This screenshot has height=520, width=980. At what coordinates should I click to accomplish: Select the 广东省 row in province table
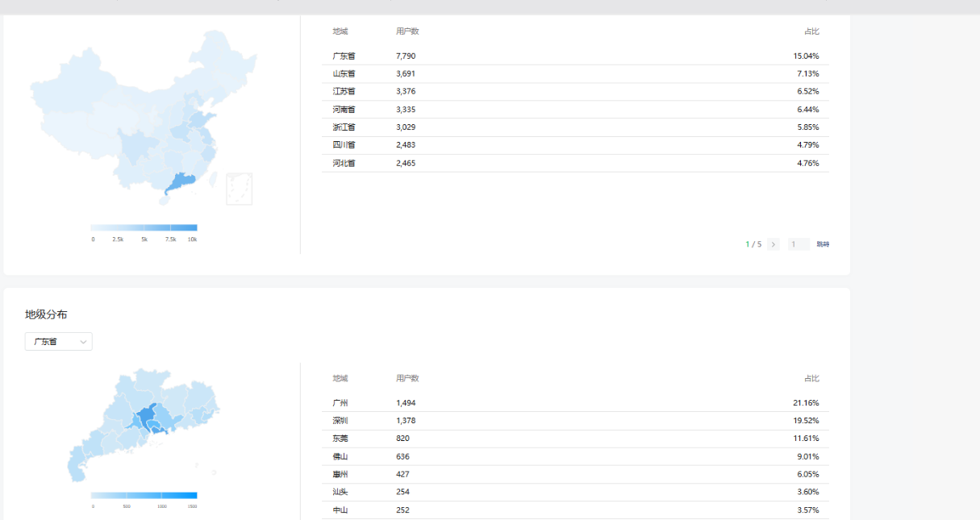pyautogui.click(x=575, y=56)
